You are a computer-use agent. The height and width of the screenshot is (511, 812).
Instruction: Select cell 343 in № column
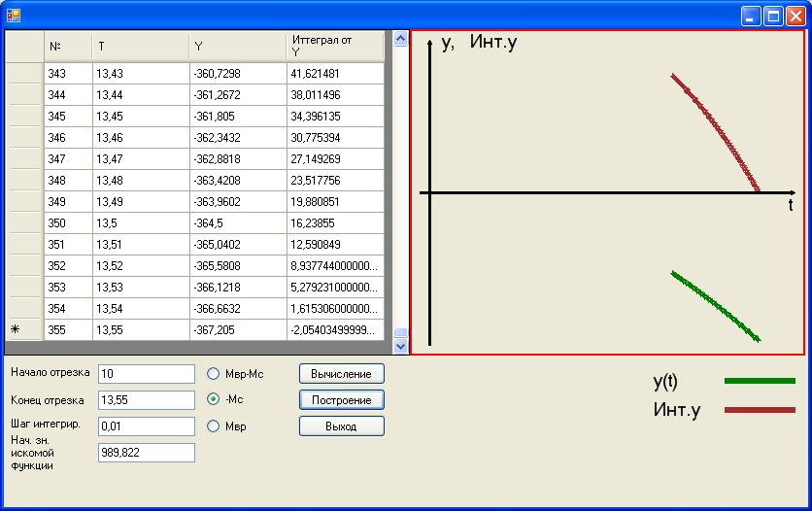pos(68,74)
